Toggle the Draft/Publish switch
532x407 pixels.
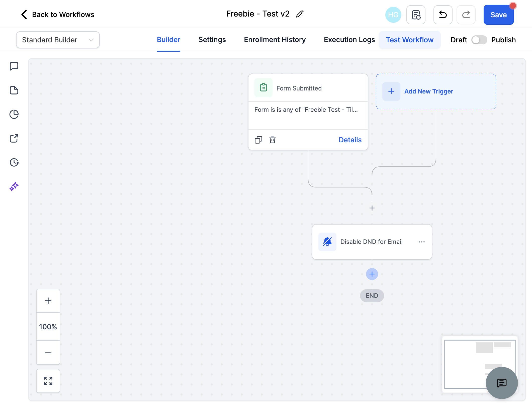(x=479, y=40)
